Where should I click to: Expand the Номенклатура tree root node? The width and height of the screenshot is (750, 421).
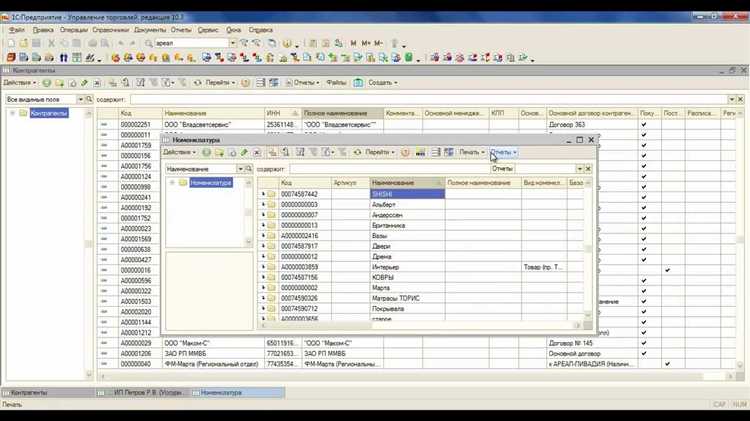(172, 183)
